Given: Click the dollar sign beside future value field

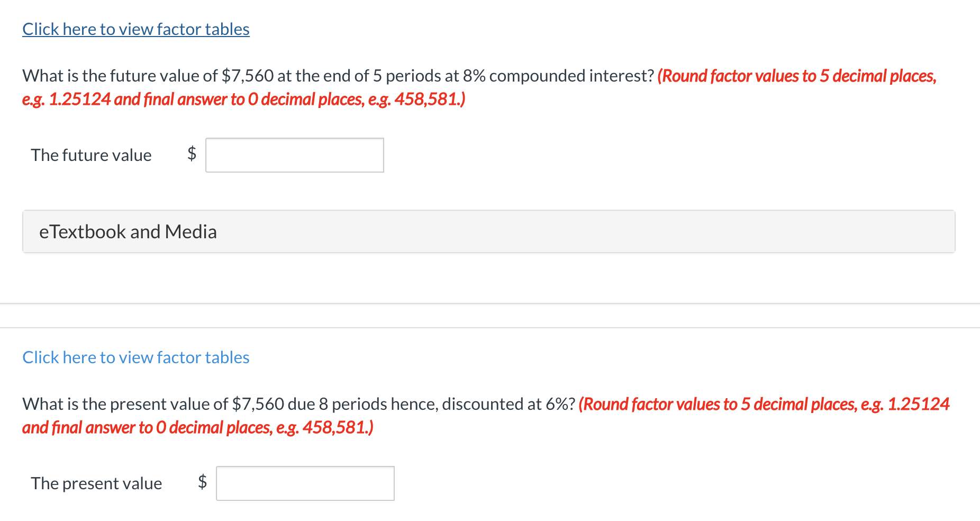Looking at the screenshot, I should pos(191,155).
